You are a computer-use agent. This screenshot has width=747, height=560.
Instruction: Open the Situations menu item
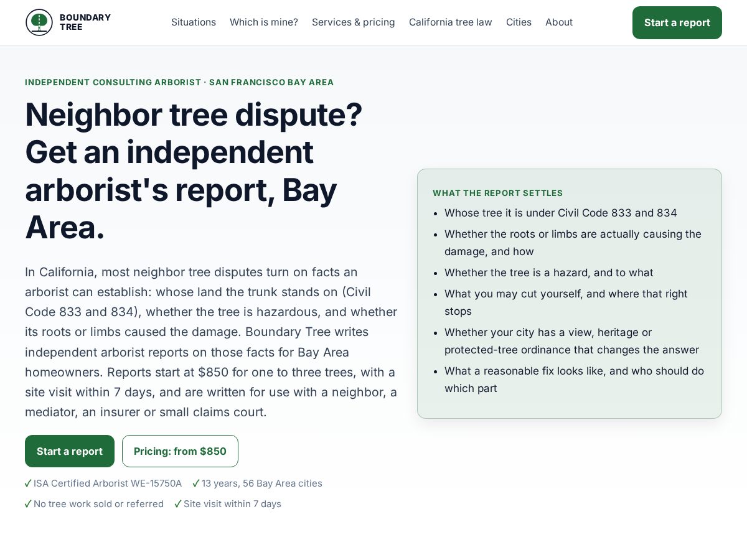194,22
